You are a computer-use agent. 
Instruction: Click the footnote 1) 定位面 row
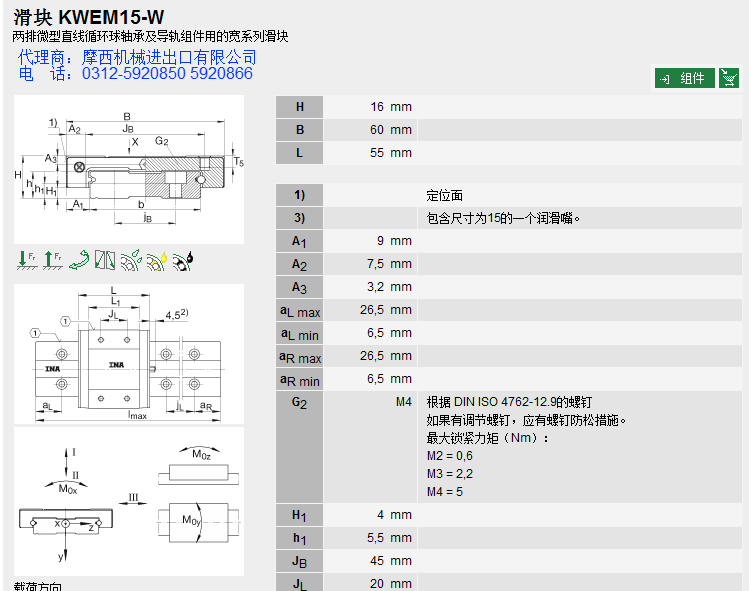510,195
